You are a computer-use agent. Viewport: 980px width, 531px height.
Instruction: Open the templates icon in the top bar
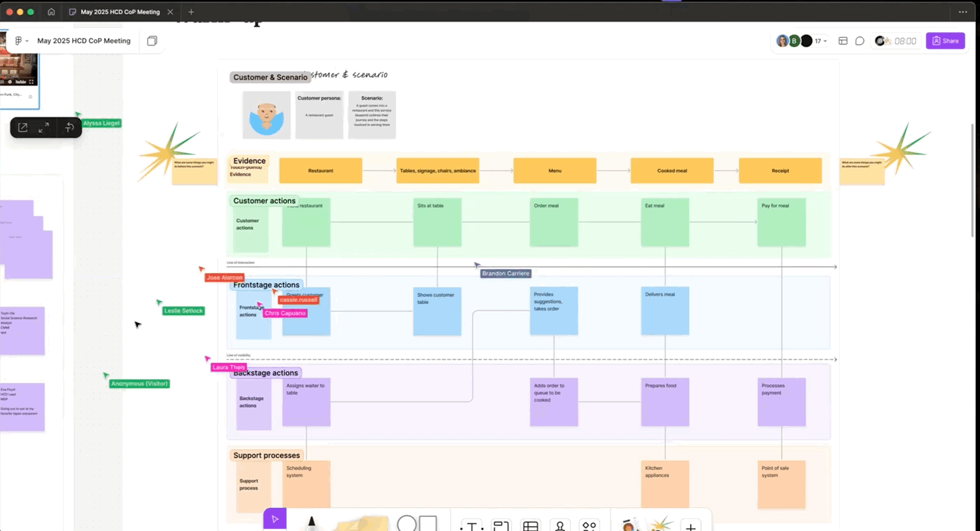tap(843, 41)
